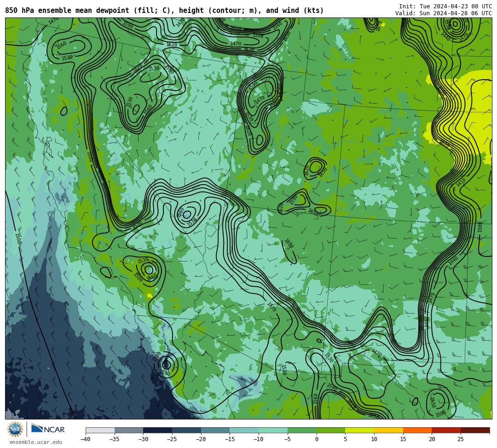Click the darkest brown colorbar swatch
The width and height of the screenshot is (497, 448).
pos(475,430)
